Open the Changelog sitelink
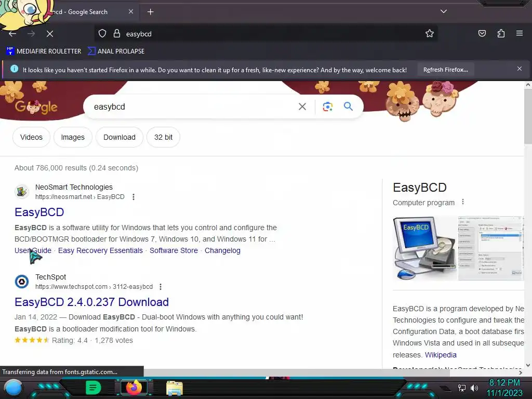Image resolution: width=532 pixels, height=399 pixels. [222, 250]
